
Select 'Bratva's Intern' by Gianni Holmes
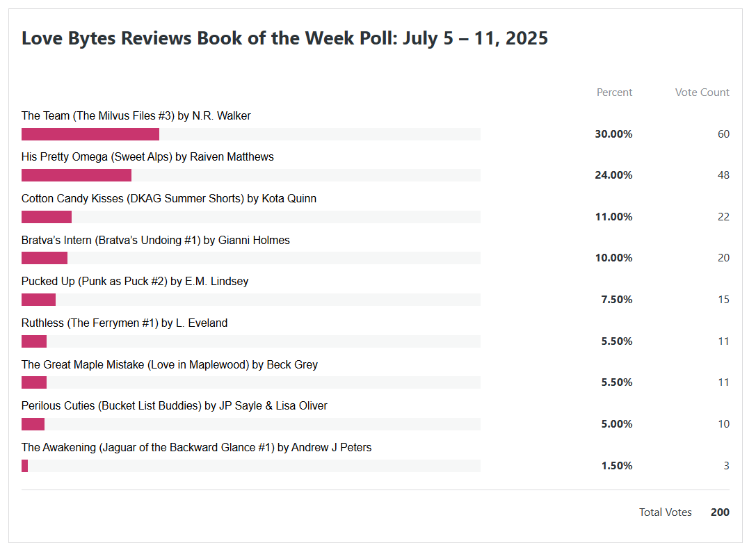(155, 241)
